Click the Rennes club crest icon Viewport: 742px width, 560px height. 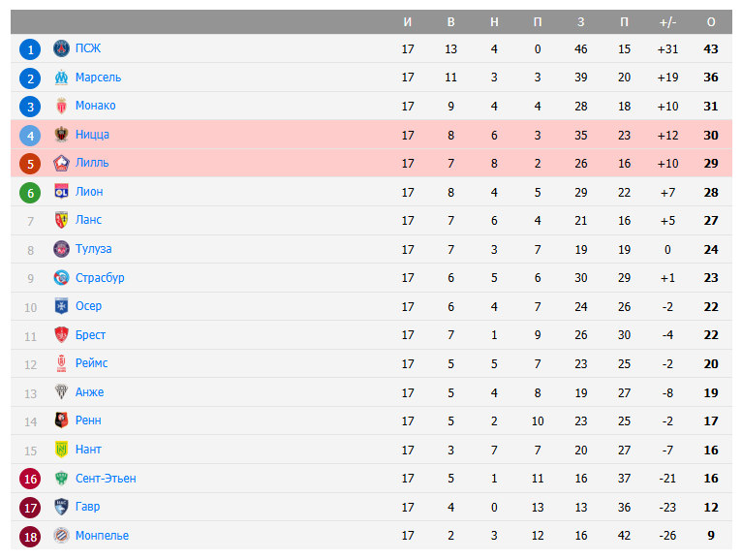click(62, 420)
